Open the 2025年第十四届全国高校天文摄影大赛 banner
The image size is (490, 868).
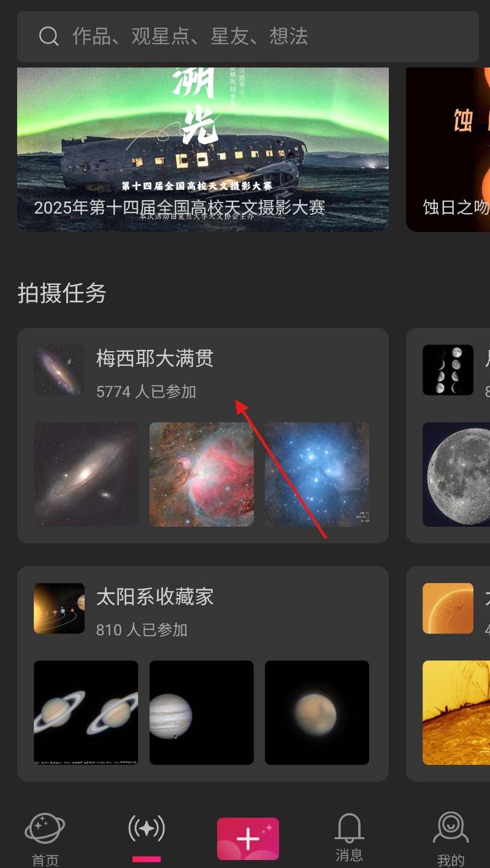point(203,149)
